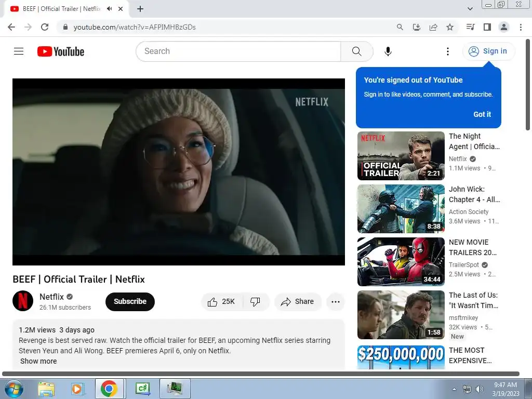Open YouTube settings three-dot menu
This screenshot has width=532, height=399.
[447, 51]
